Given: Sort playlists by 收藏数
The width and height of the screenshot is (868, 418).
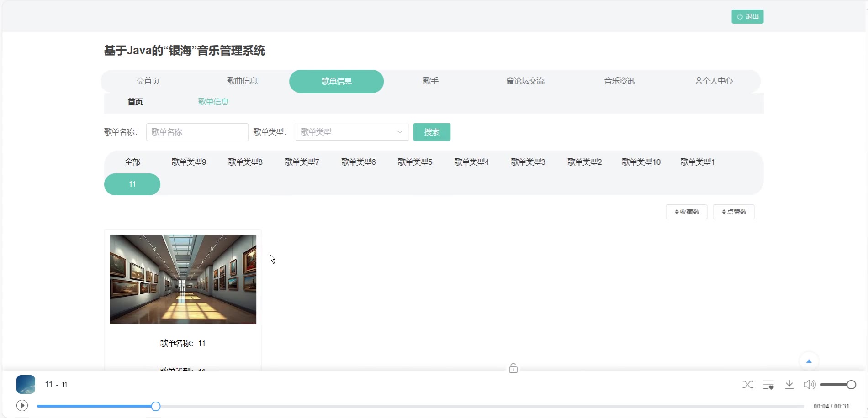Looking at the screenshot, I should (x=686, y=212).
